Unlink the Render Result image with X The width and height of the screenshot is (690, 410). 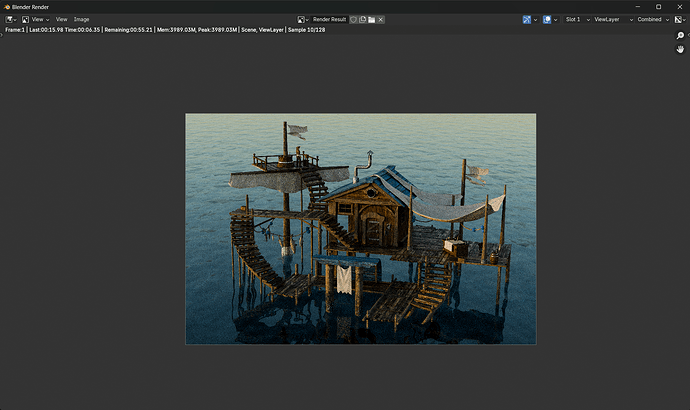[381, 19]
